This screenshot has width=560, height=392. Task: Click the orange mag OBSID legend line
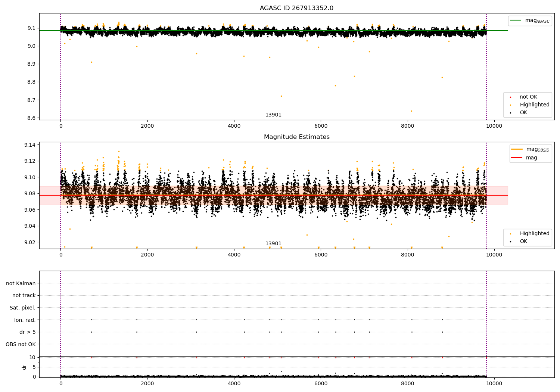tap(517, 149)
